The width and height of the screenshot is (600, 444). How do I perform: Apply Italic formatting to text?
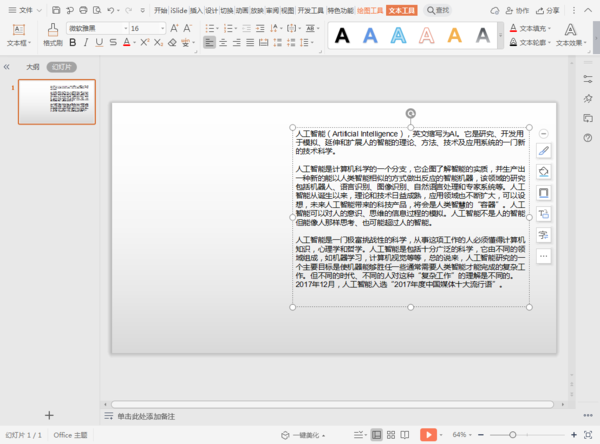click(86, 43)
